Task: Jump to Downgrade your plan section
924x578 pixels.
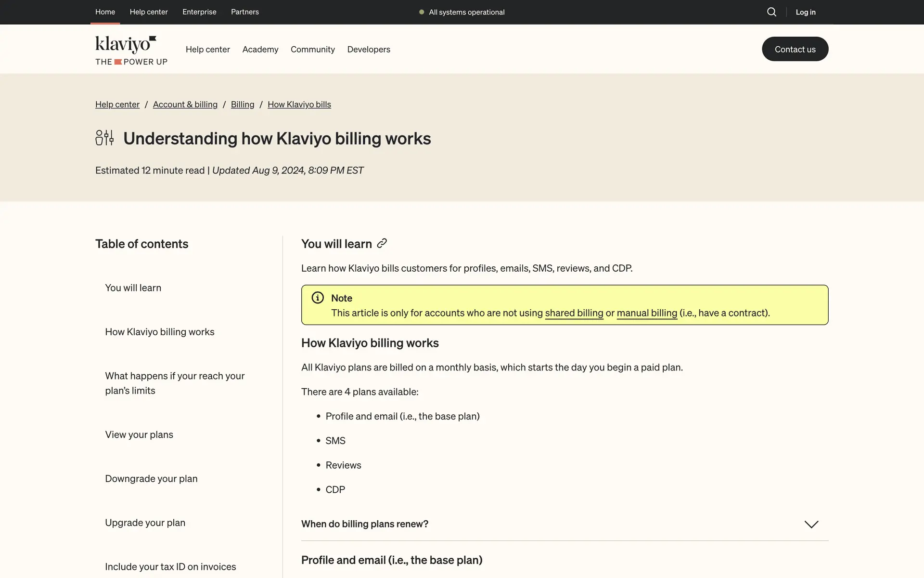Action: click(151, 478)
